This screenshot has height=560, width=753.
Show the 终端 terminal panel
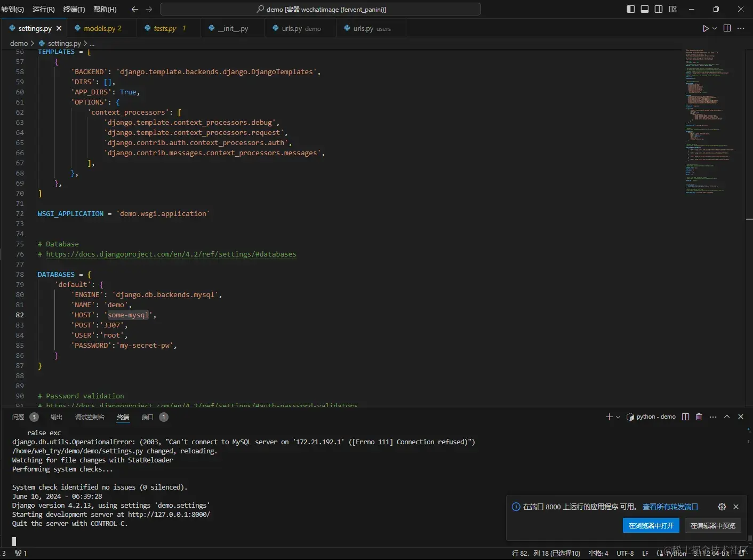(123, 417)
